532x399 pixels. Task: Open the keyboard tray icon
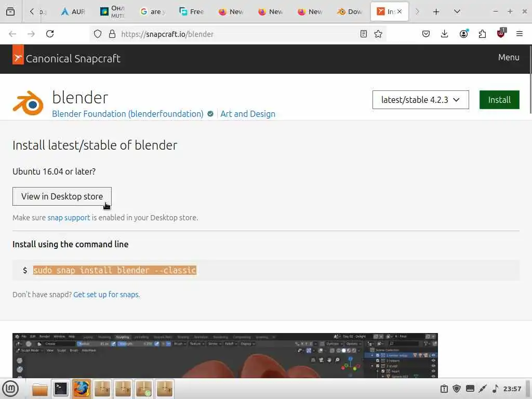pyautogui.click(x=470, y=389)
